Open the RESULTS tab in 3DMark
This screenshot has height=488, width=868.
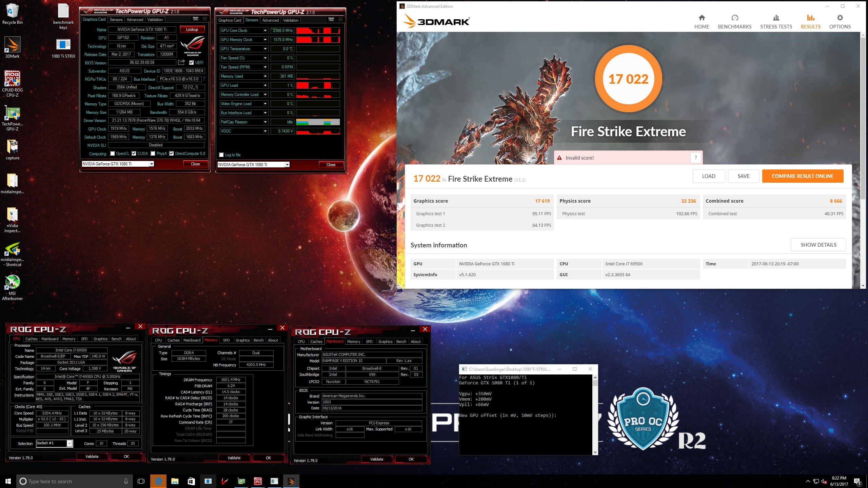tap(811, 22)
